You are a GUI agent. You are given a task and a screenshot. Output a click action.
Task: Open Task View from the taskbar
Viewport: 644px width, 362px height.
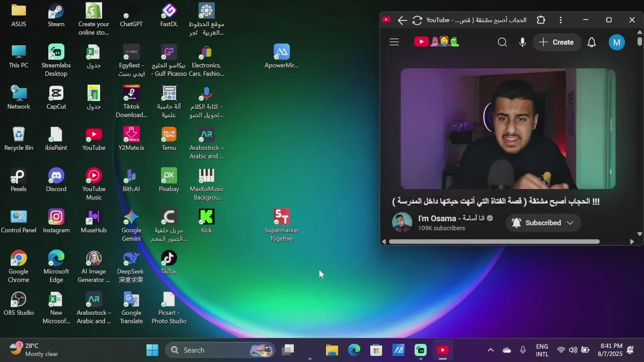pyautogui.click(x=288, y=350)
